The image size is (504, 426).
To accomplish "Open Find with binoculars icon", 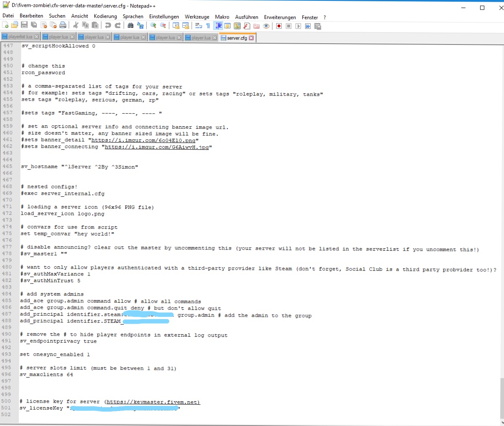I will click(130, 26).
